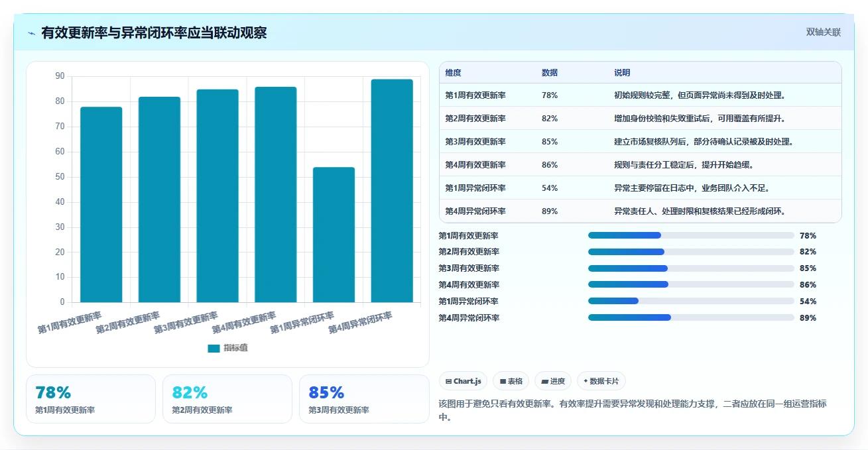This screenshot has height=450, width=868.
Task: Click the title 有效更新率与异常闭环率应当联动观察
Action: click(x=154, y=33)
